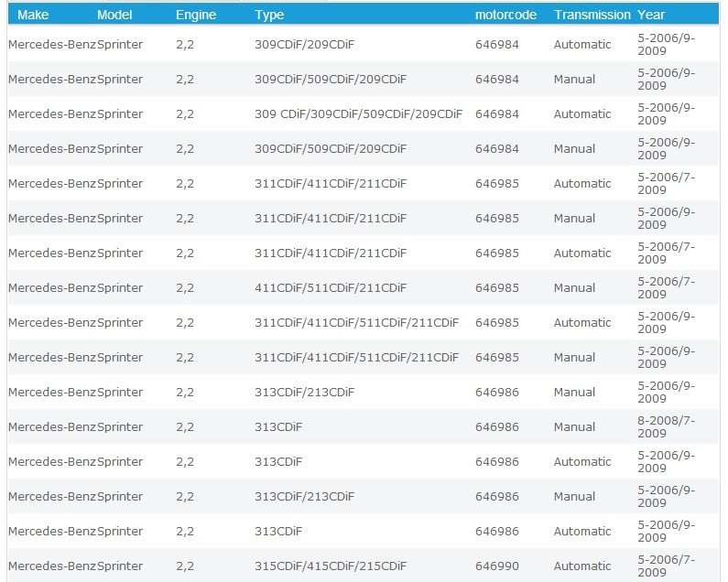Click the Type column header
Screen dimensions: 728x582
269,15
